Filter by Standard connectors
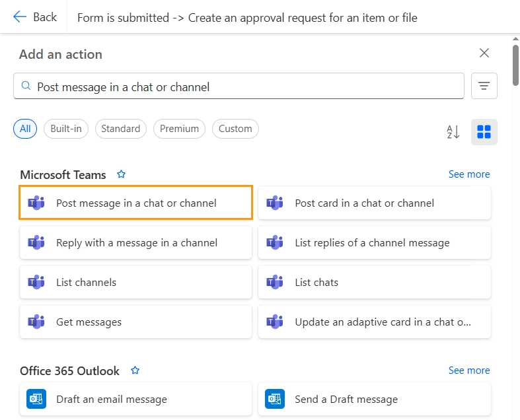 click(x=121, y=129)
